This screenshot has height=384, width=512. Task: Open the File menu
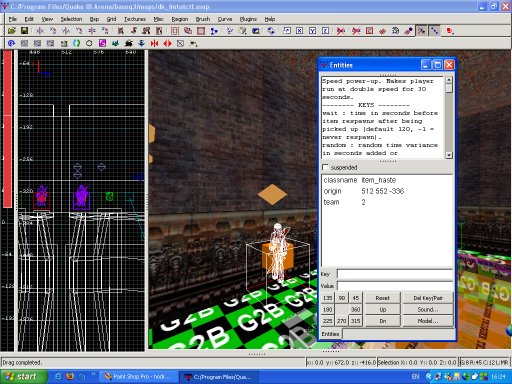pos(13,19)
